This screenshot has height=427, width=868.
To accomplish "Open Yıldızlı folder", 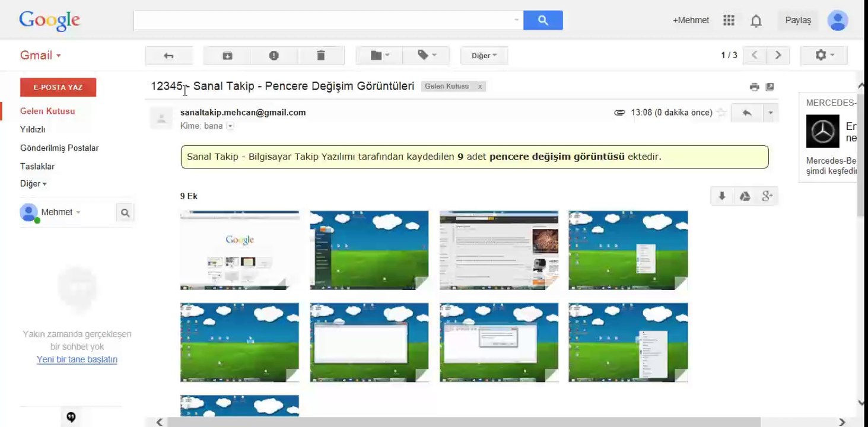I will 33,129.
